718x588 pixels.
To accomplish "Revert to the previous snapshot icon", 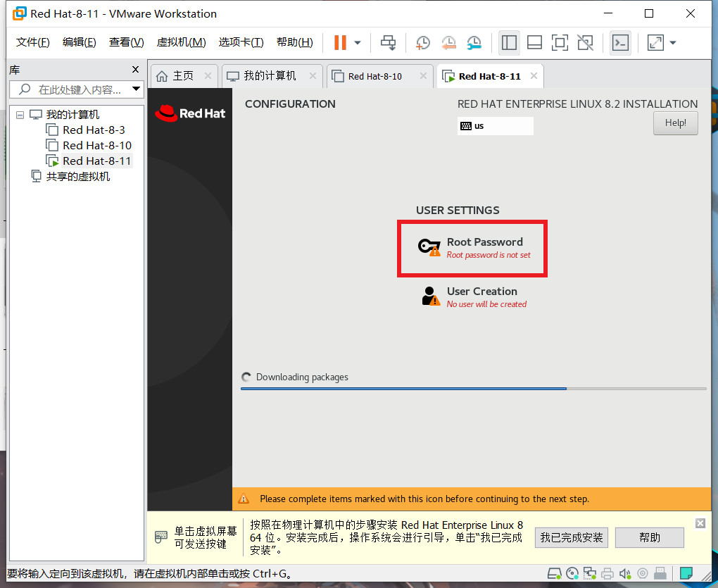I will [x=448, y=42].
